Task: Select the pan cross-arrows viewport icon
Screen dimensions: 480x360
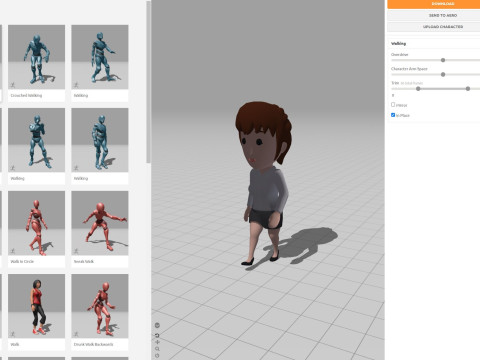Action: tap(157, 342)
